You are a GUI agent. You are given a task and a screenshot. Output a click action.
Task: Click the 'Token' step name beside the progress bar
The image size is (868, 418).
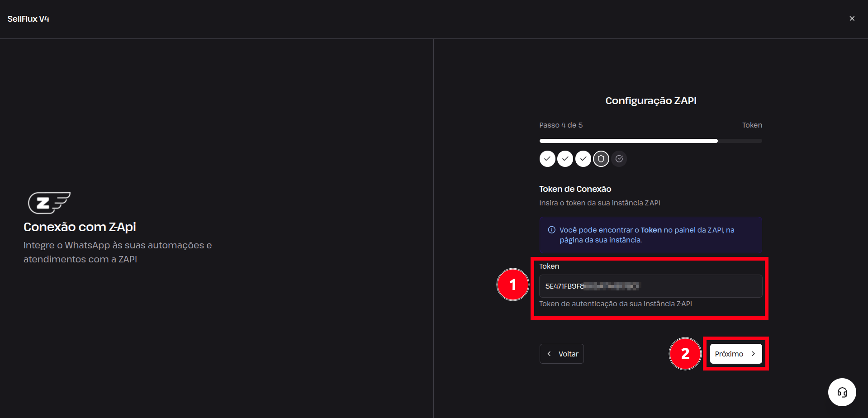[x=752, y=125]
